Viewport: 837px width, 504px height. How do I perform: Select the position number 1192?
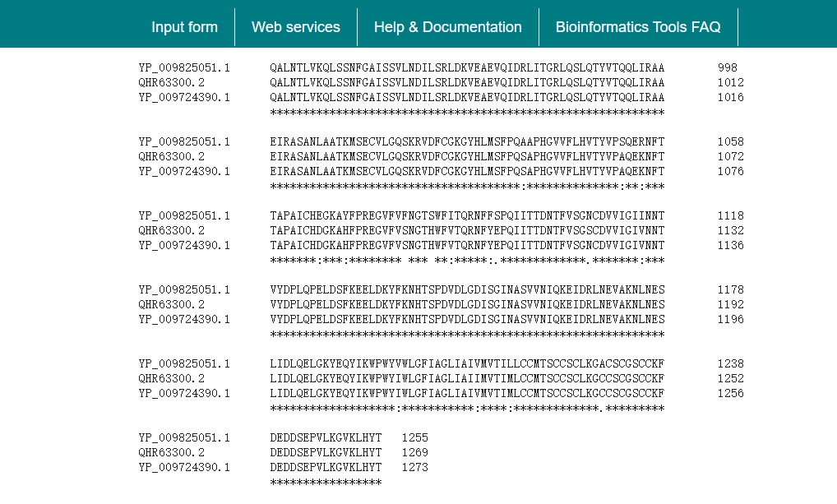730,304
